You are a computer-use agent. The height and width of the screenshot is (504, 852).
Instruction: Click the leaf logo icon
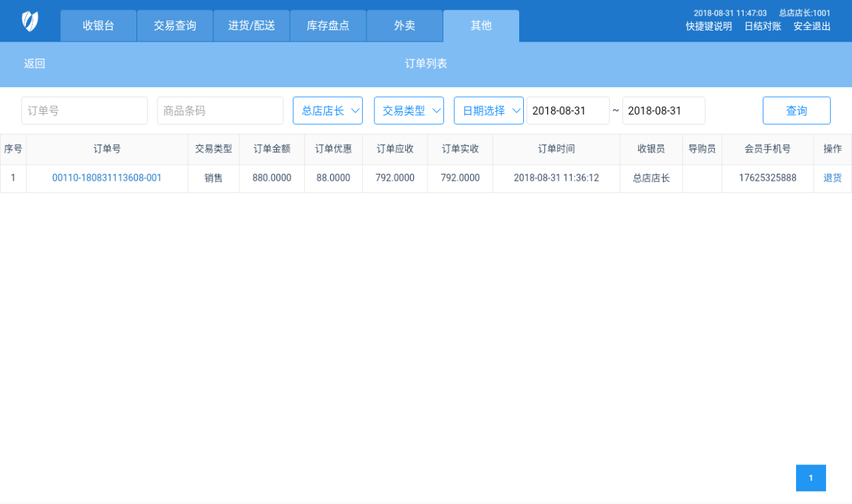[x=30, y=21]
